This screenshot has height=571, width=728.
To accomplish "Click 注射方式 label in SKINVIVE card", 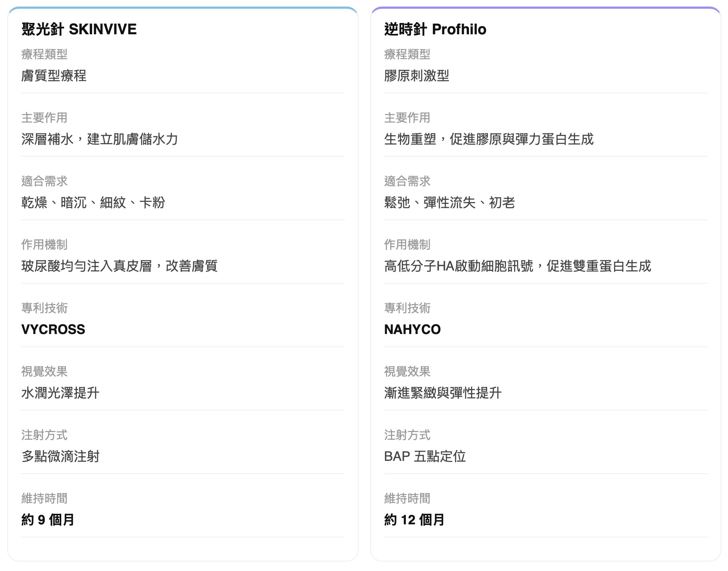I will point(44,435).
